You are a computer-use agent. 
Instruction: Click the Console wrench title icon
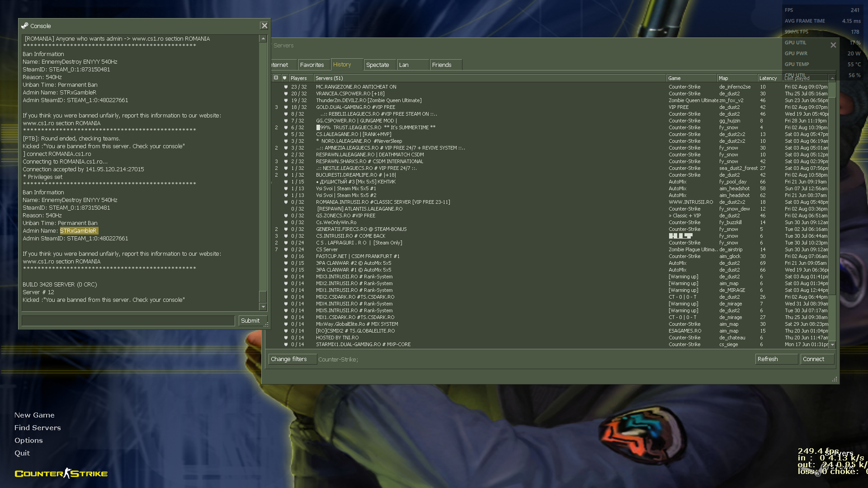(x=25, y=26)
